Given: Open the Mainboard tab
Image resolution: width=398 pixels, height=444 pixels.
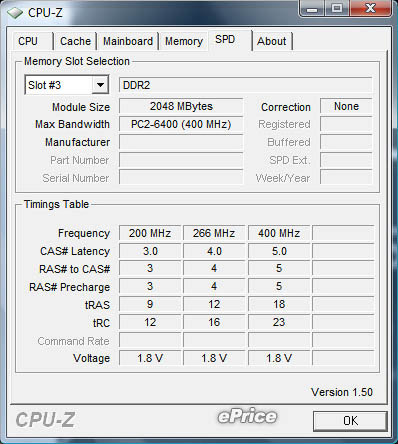Looking at the screenshot, I should 128,41.
